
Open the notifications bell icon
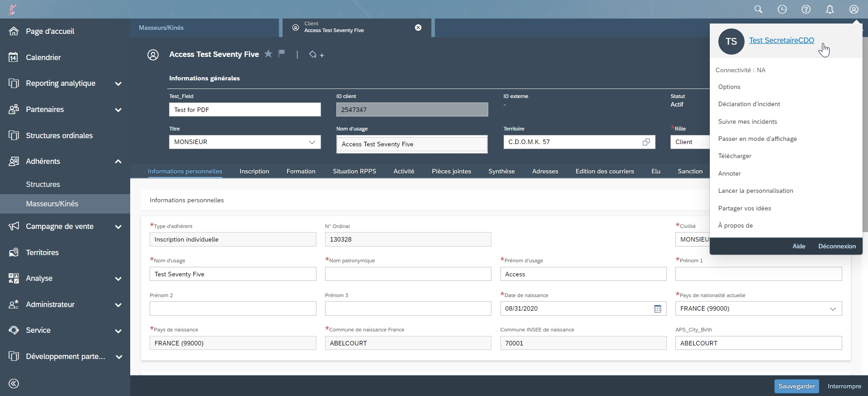(x=830, y=9)
